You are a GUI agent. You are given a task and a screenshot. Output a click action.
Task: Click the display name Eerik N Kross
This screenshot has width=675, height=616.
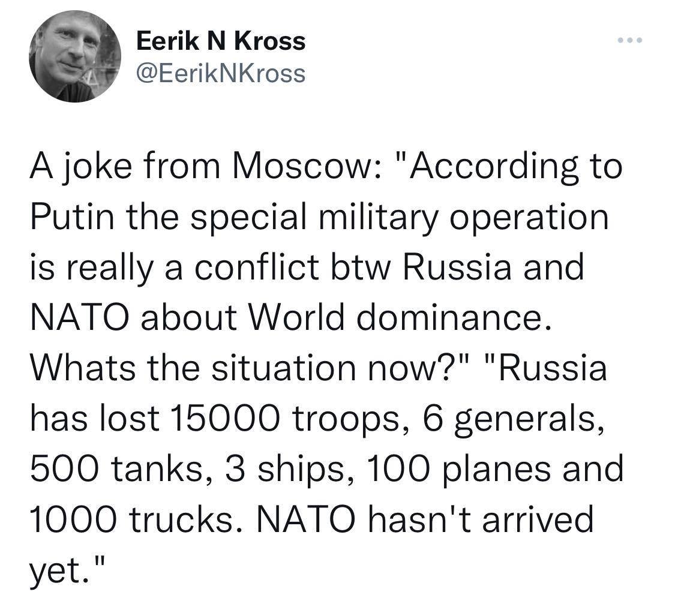tap(221, 41)
